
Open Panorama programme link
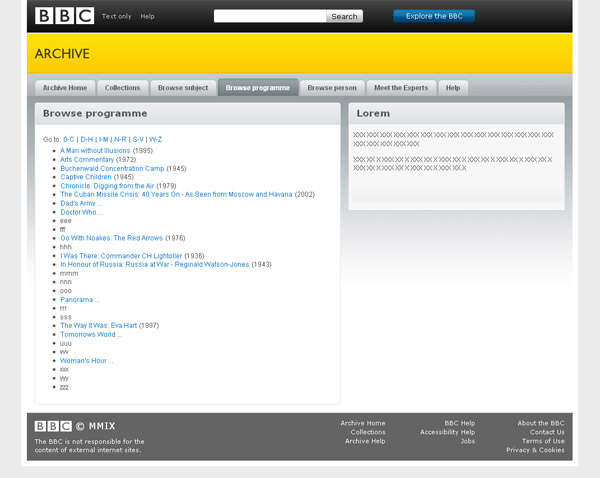pyautogui.click(x=80, y=299)
